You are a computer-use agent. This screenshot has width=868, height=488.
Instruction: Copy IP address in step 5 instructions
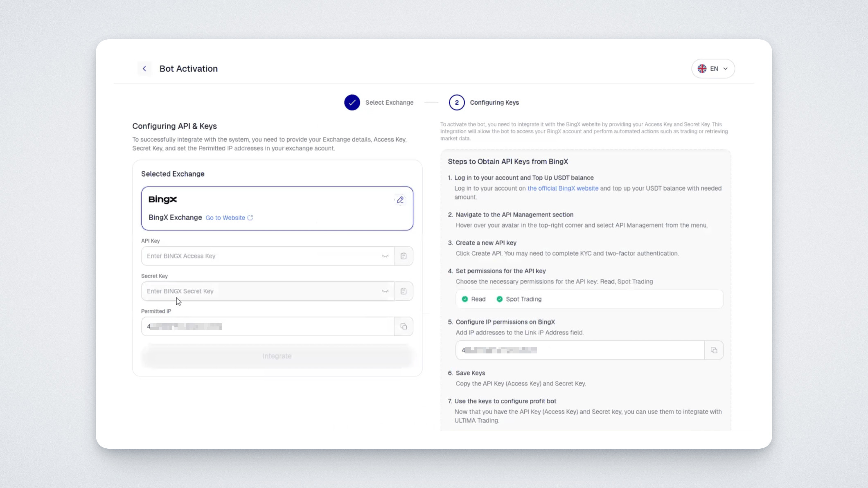[714, 350]
